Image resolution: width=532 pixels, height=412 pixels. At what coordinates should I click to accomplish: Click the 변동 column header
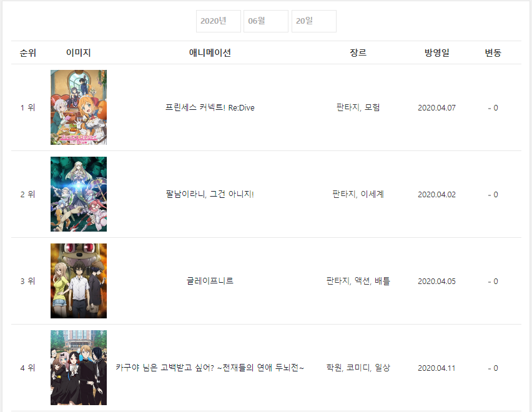[x=493, y=53]
